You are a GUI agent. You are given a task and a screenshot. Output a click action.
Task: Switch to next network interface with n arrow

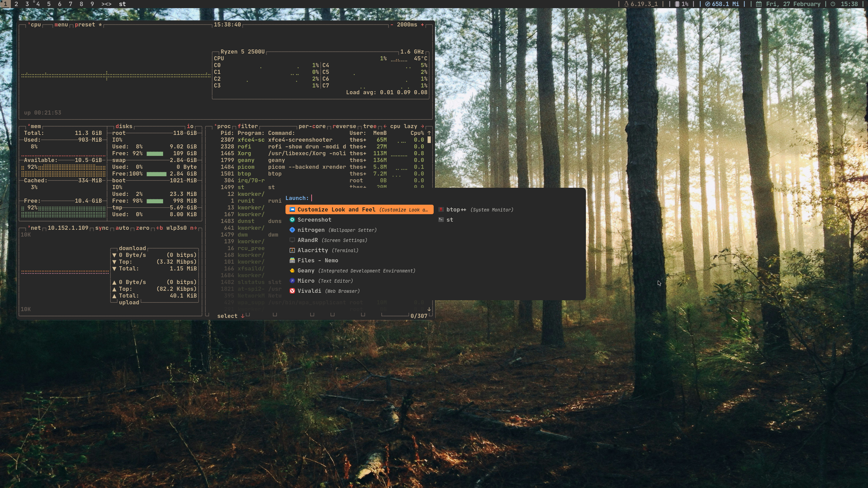tap(193, 228)
